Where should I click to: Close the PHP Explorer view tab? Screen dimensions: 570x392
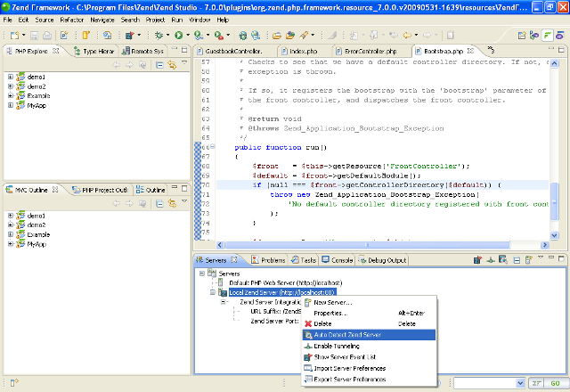[55, 51]
